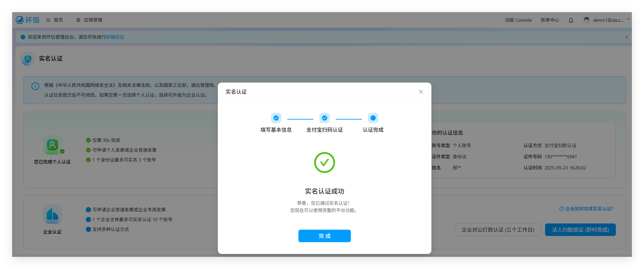This screenshot has width=644, height=269.
Task: Click the user avatar icon
Action: click(x=586, y=20)
